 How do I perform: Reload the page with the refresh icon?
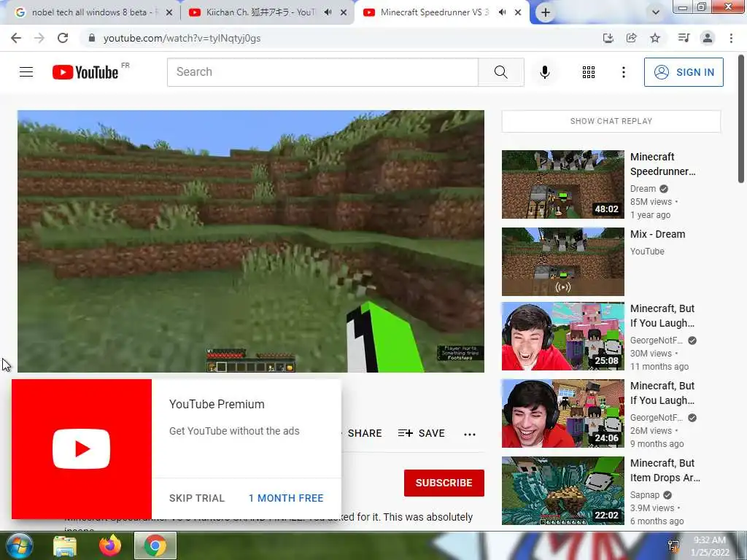coord(63,38)
